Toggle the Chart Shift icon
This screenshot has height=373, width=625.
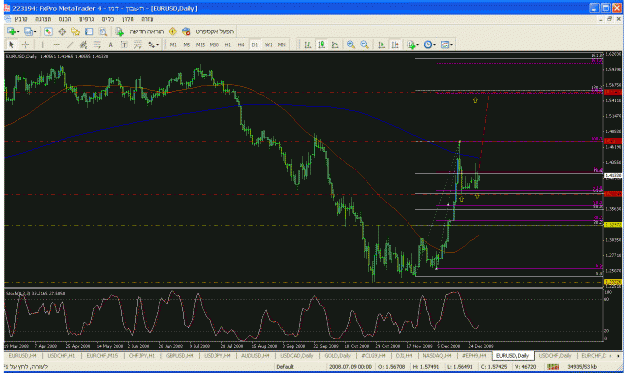coord(395,45)
